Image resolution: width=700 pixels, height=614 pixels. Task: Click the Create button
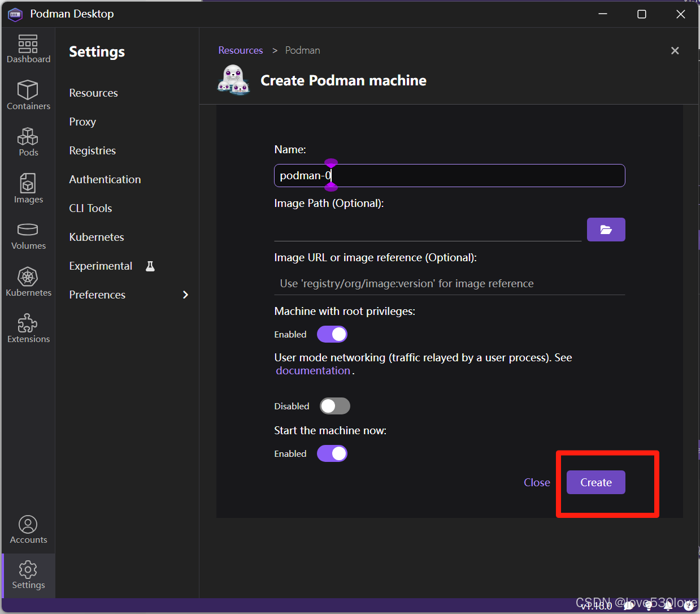pos(596,482)
